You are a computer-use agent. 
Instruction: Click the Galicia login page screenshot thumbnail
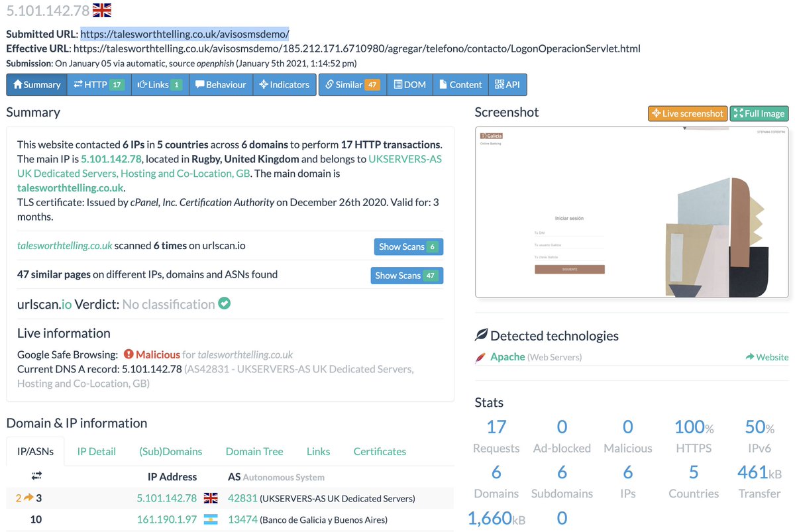coord(632,212)
